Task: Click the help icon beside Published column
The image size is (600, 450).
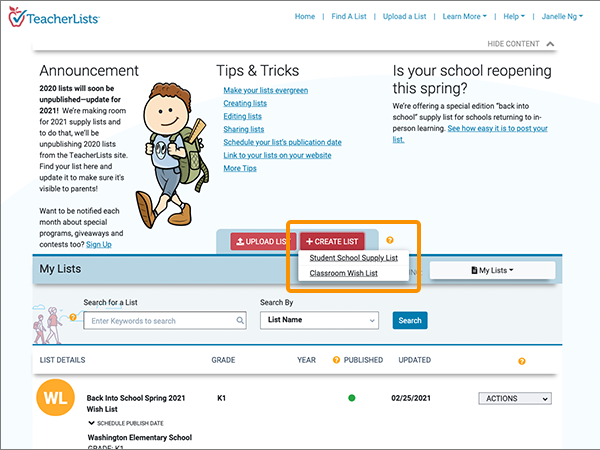Action: click(336, 360)
